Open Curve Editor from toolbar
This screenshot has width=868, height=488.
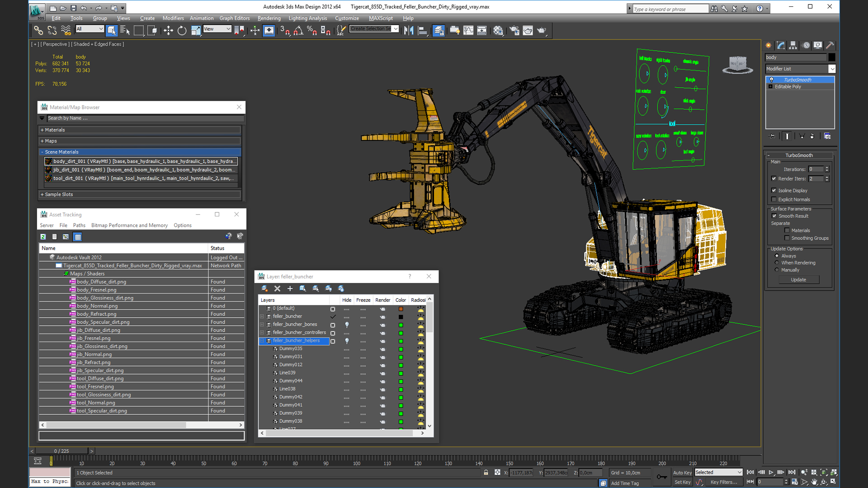tap(468, 30)
